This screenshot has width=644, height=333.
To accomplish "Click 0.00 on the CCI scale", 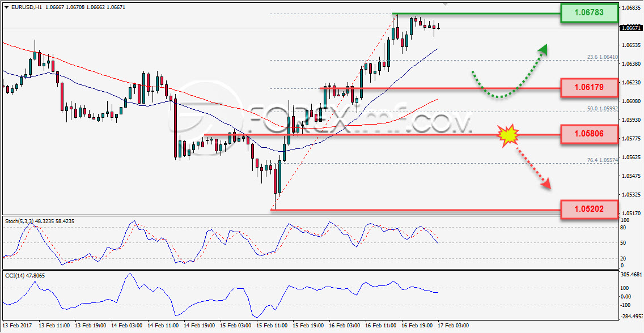I will click(x=626, y=297).
